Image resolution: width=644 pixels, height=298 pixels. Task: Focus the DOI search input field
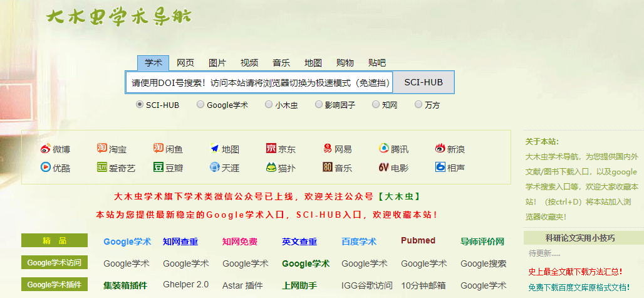pos(259,82)
